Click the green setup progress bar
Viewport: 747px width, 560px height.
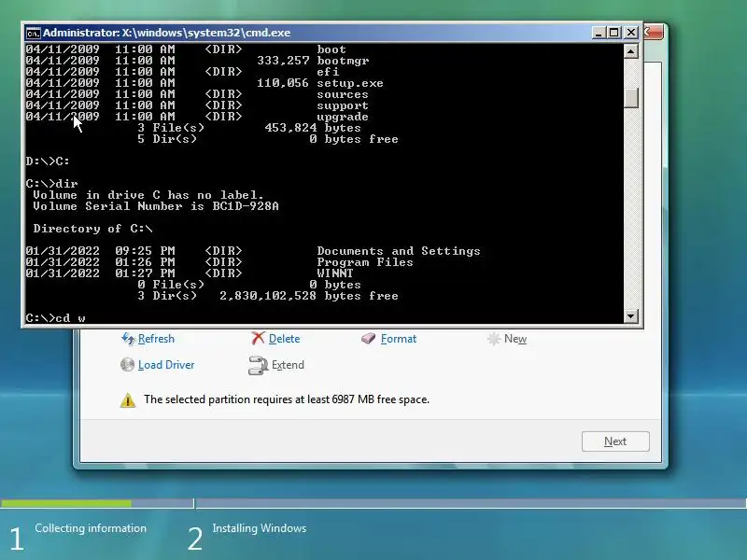[66, 503]
